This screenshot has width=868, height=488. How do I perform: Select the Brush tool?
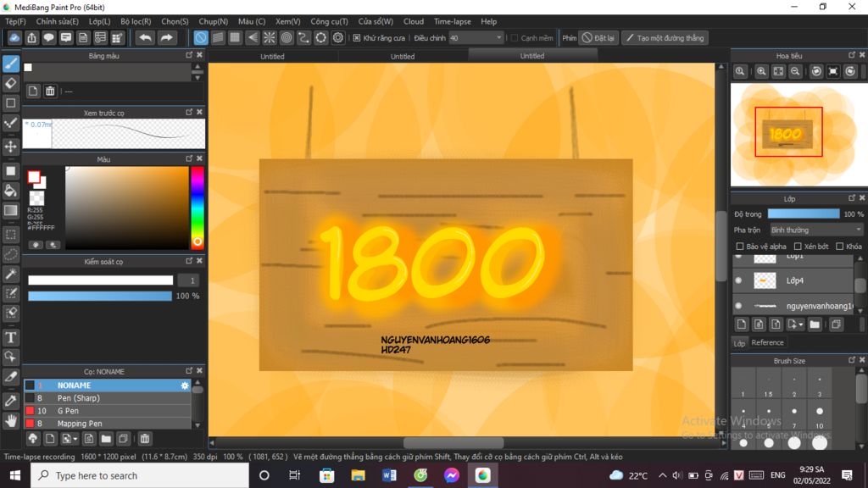coord(11,64)
